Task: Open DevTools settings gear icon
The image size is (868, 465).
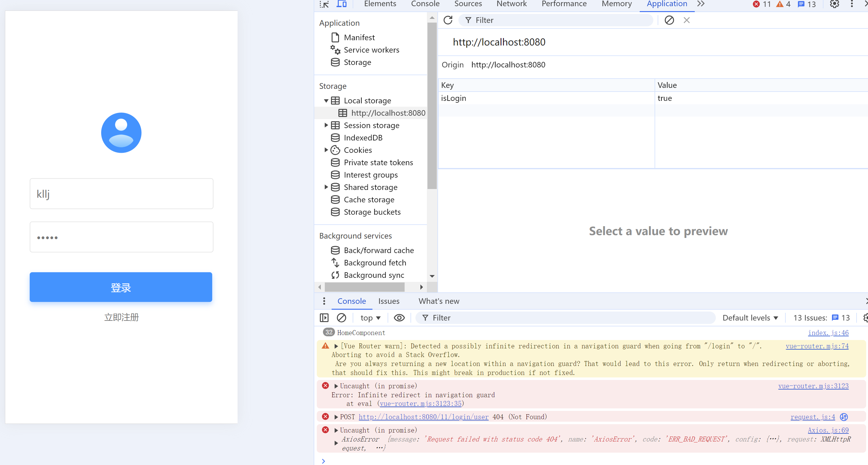Action: point(834,4)
